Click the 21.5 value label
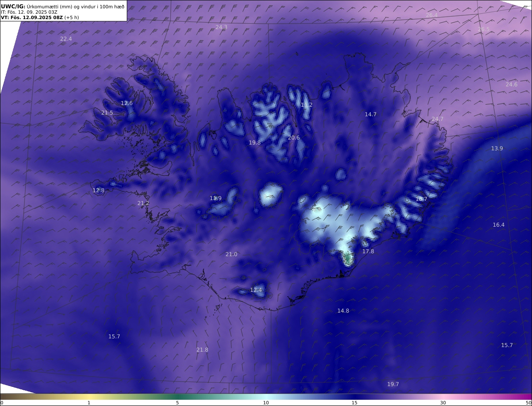Viewport: 532px width, 406px height. tap(107, 113)
